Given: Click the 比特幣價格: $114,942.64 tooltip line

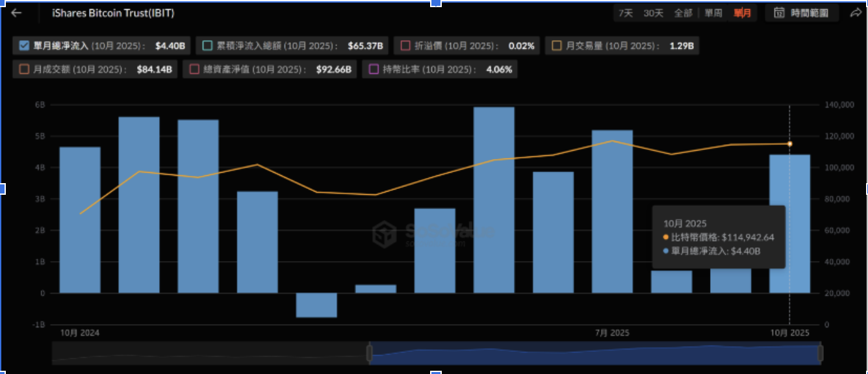Looking at the screenshot, I should [x=719, y=238].
